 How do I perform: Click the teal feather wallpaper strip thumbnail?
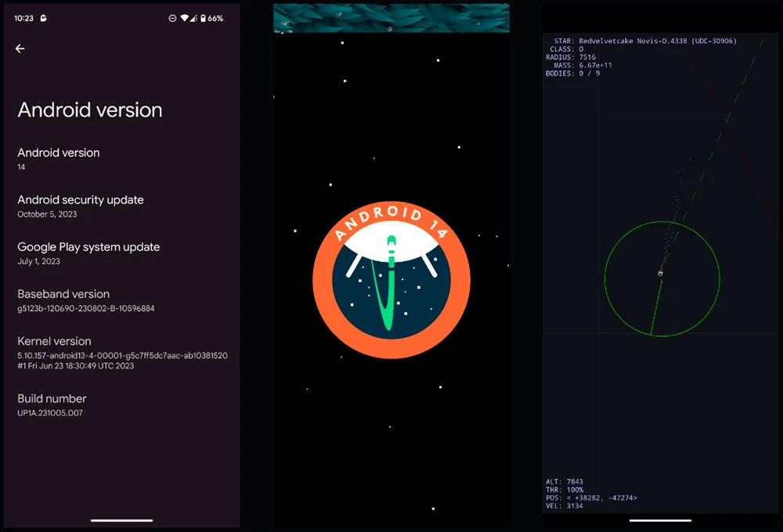tap(391, 18)
